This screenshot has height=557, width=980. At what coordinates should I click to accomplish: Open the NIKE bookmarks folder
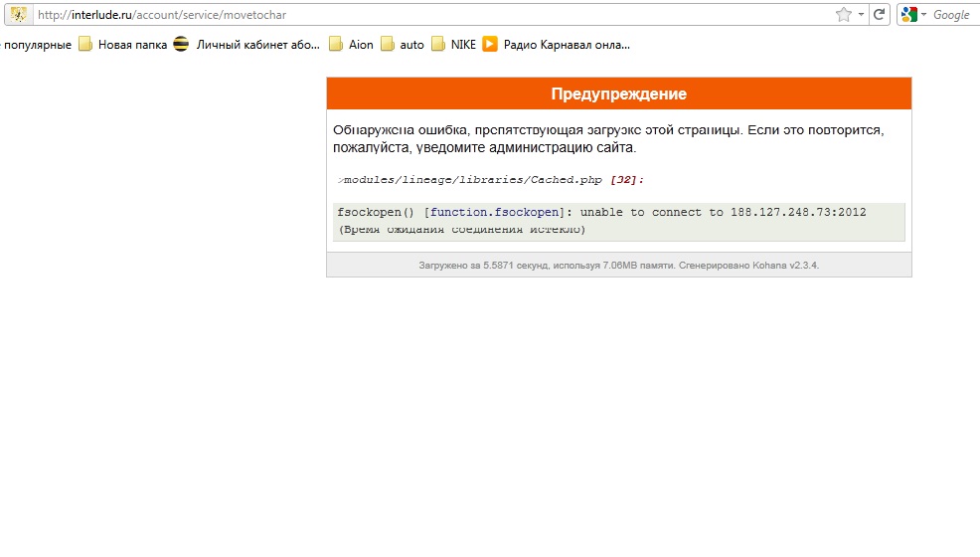454,45
